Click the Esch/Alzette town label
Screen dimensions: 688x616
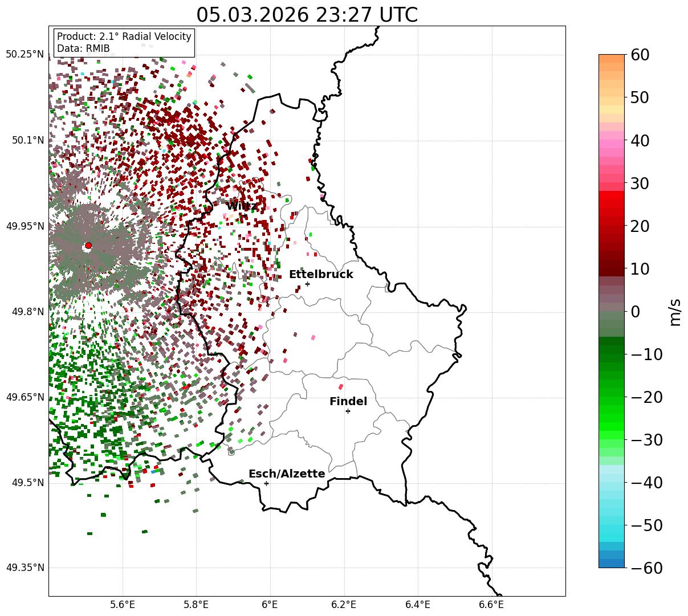click(x=287, y=474)
